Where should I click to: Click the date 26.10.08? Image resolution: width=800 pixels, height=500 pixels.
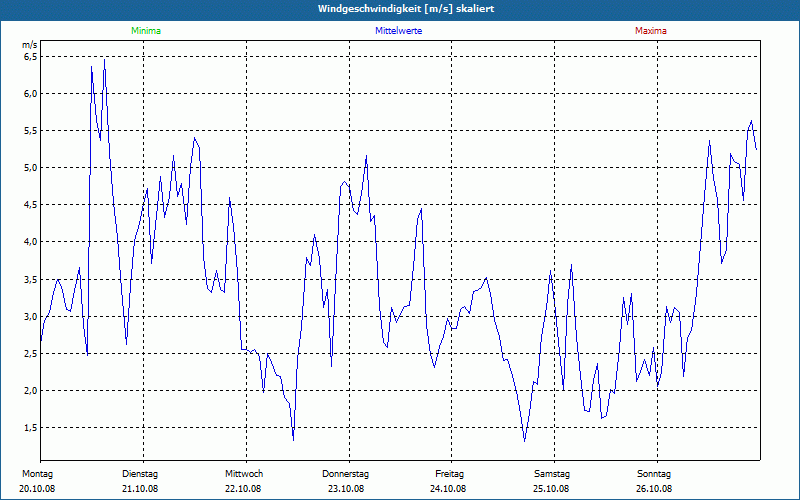(x=654, y=489)
